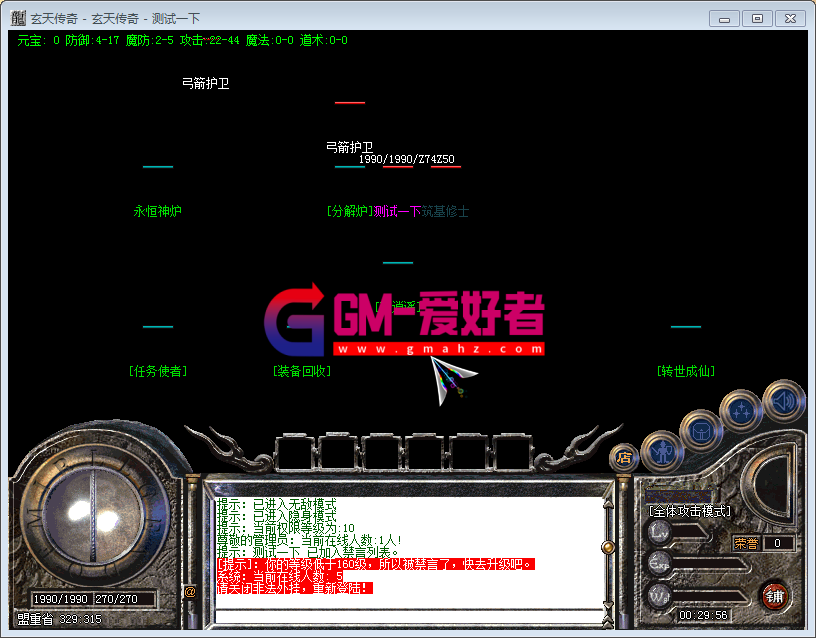
Task: Click red chat line 系统: 当前在线人数: 5
Action: [x=280, y=576]
